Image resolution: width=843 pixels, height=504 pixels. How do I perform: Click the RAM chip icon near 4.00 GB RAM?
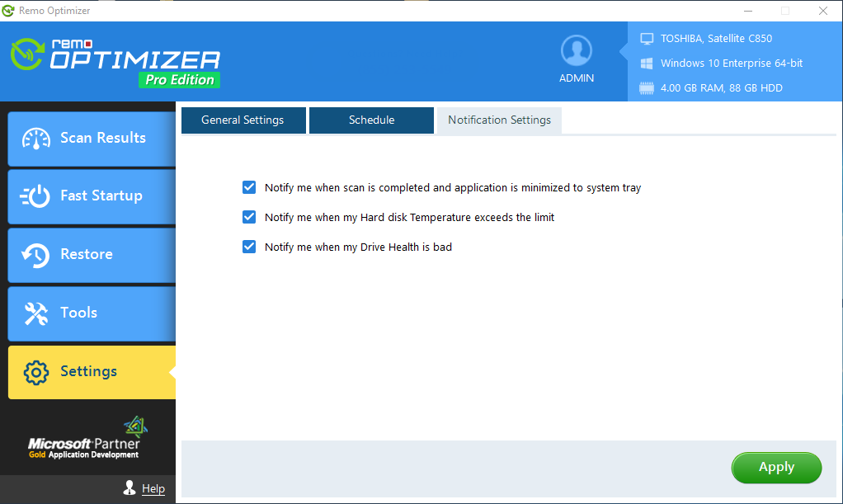(x=647, y=87)
